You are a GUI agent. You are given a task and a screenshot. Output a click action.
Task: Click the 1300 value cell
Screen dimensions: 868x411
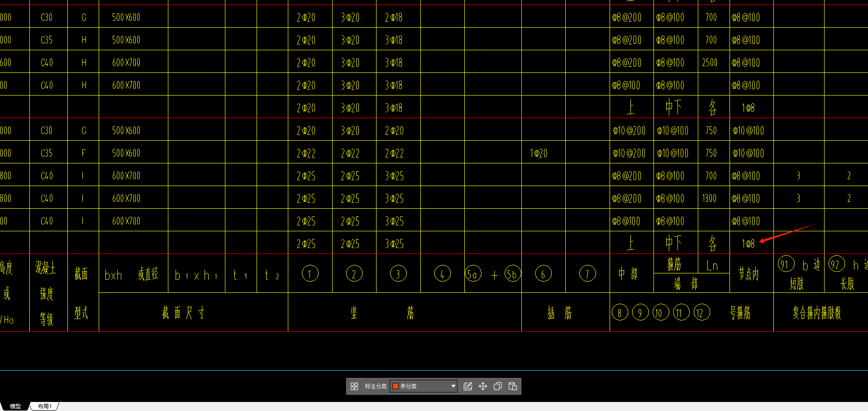[x=710, y=198]
